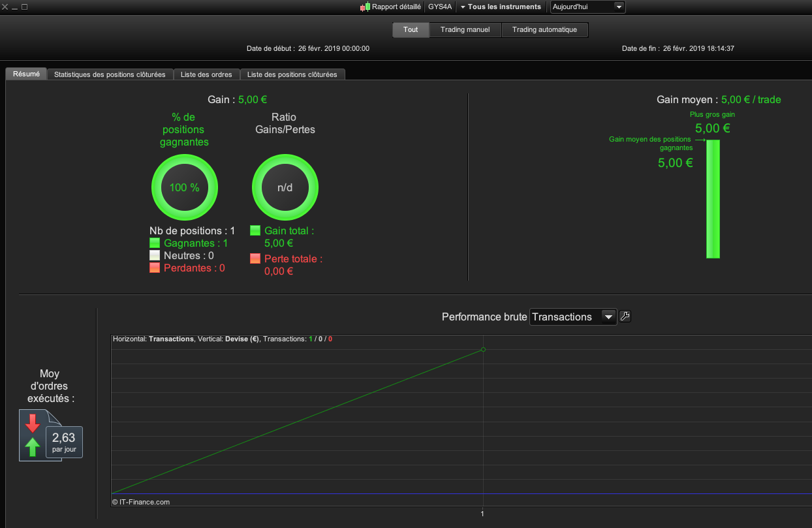Screen dimensions: 812x528
Task: Open Liste des positions clôturées tab
Action: 292,74
